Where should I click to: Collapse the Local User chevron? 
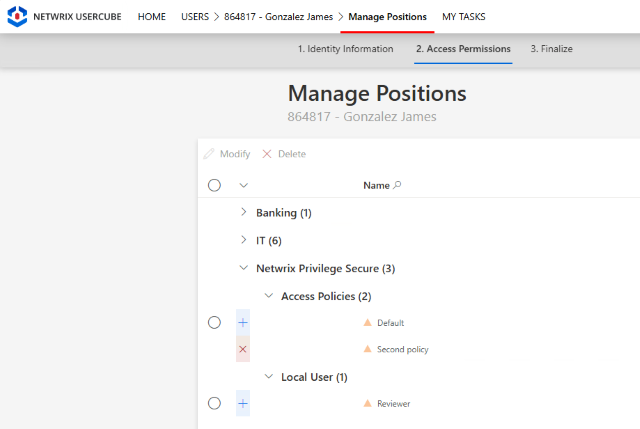(x=269, y=376)
